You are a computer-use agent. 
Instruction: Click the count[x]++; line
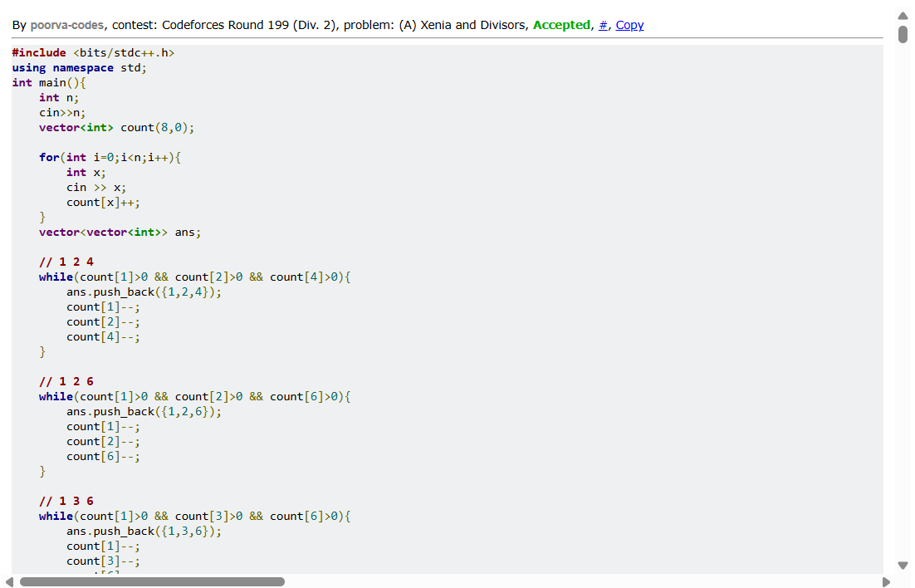pos(103,202)
